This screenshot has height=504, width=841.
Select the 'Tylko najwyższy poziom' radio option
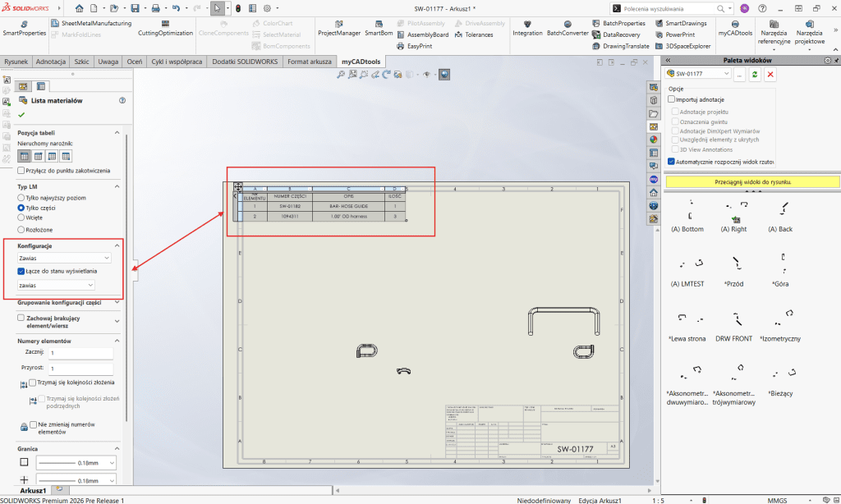(x=21, y=198)
